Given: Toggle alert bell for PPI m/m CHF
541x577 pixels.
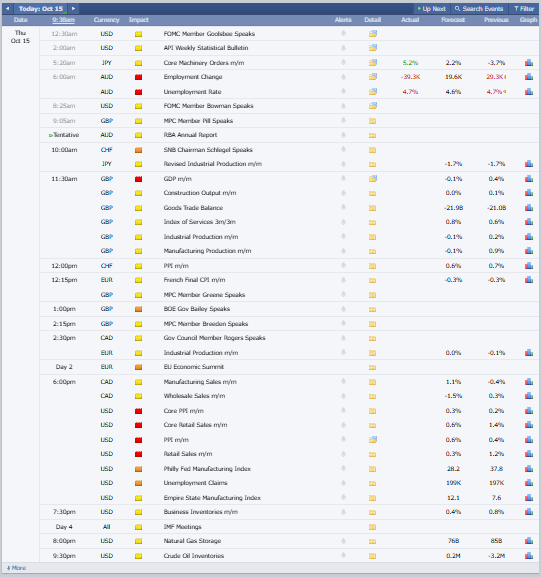Looking at the screenshot, I should click(343, 265).
